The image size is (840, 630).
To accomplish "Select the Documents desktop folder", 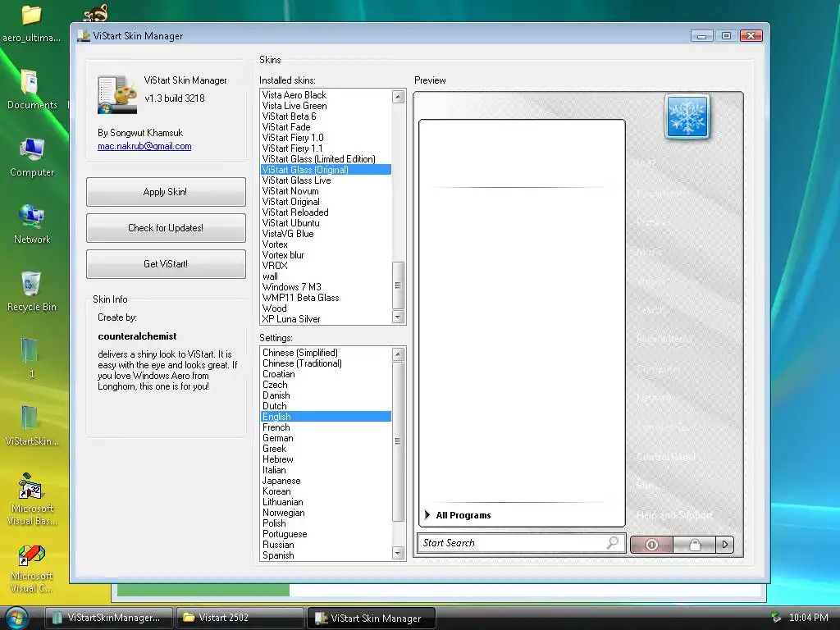I will point(32,89).
